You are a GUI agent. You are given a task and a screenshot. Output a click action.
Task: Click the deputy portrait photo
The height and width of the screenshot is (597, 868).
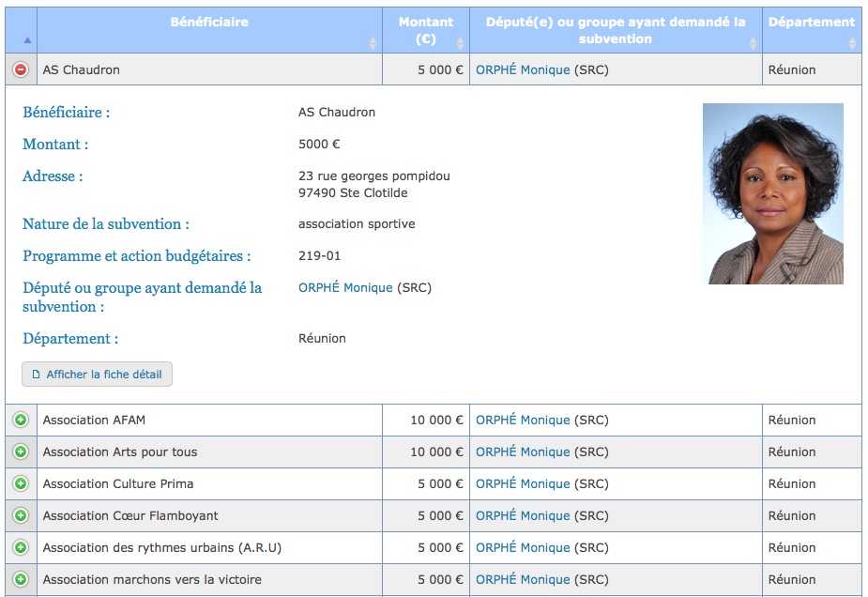tap(773, 193)
